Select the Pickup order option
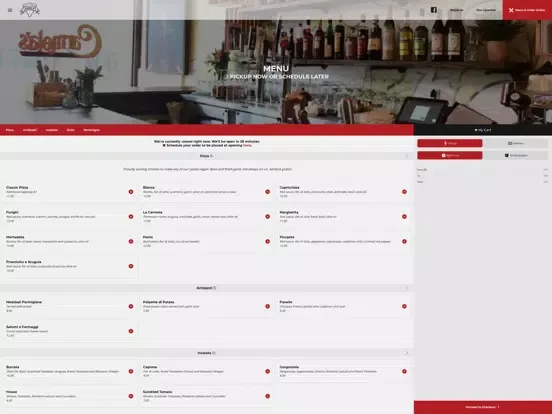The image size is (552, 414). point(450,143)
